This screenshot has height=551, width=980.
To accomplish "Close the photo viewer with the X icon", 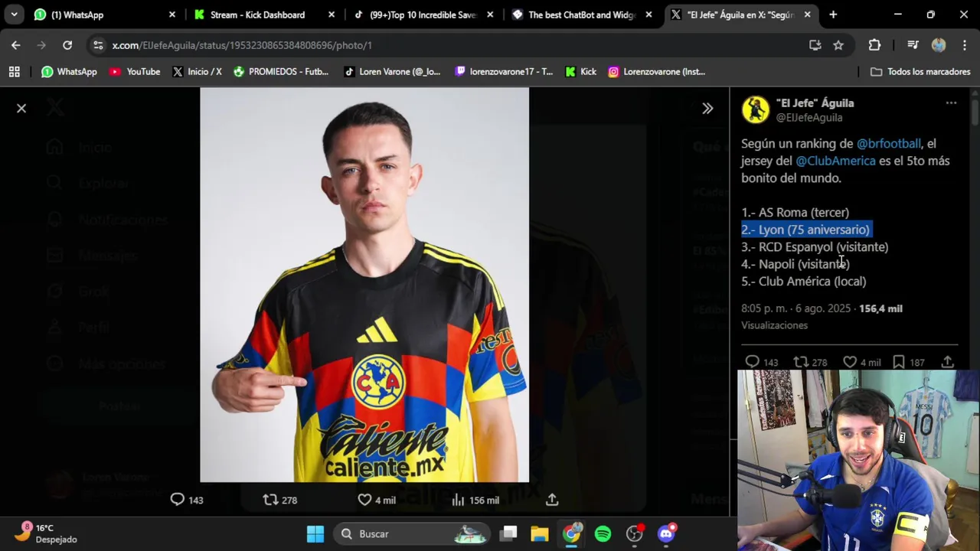I will click(21, 109).
